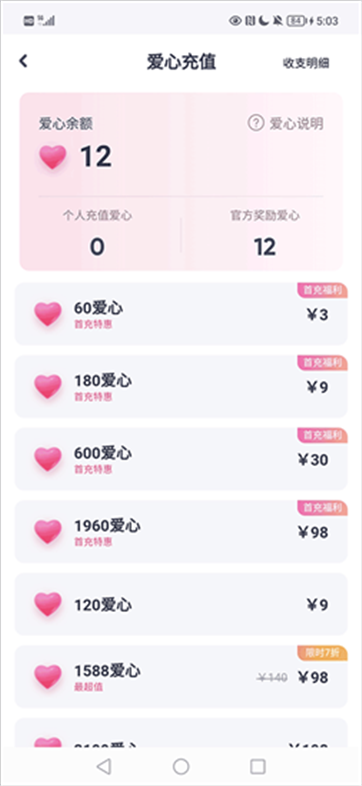Tap the back arrow icon

point(23,61)
